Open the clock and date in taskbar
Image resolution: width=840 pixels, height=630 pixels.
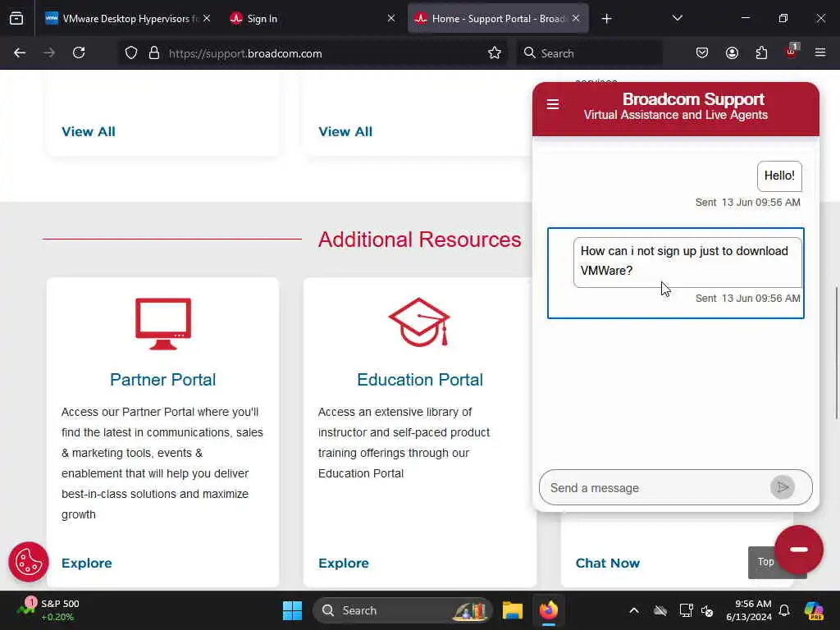point(749,610)
